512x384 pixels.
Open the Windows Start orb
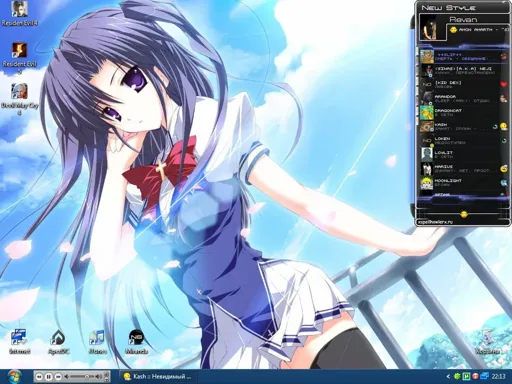pos(14,377)
